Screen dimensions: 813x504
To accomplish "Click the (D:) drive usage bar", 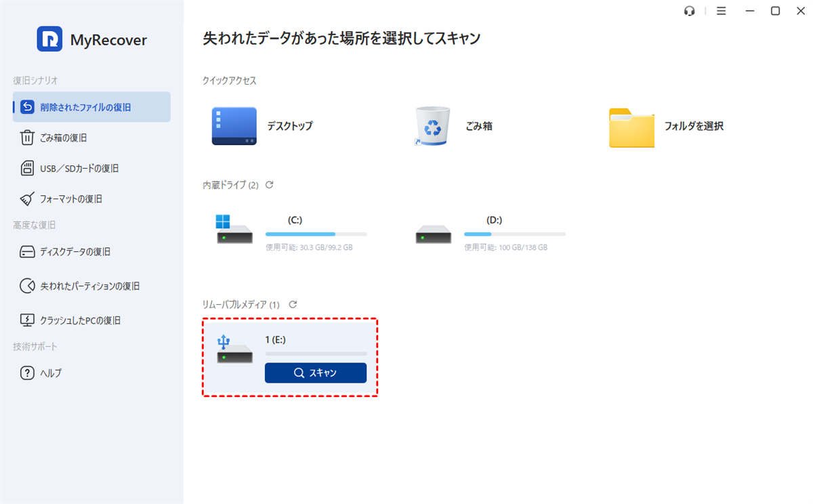I will pos(515,234).
